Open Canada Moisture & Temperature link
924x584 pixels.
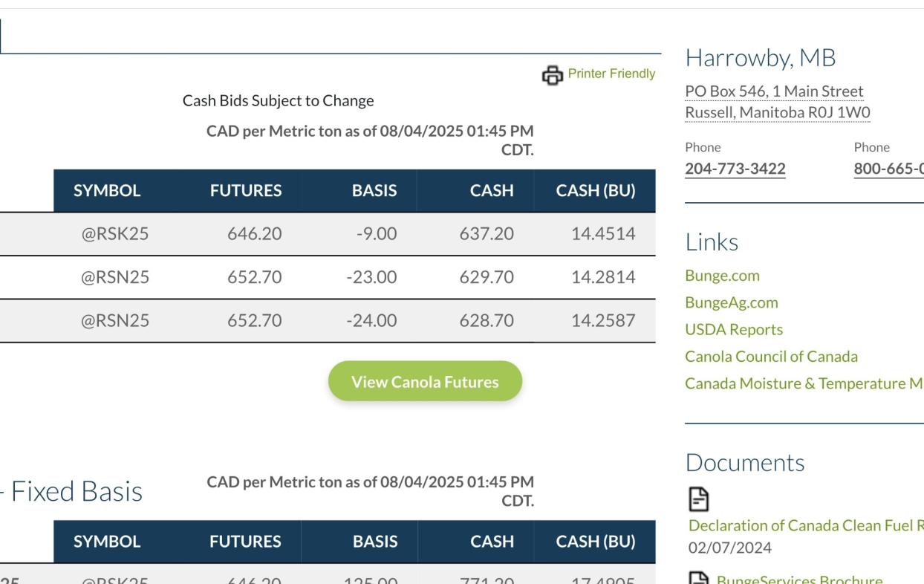804,383
